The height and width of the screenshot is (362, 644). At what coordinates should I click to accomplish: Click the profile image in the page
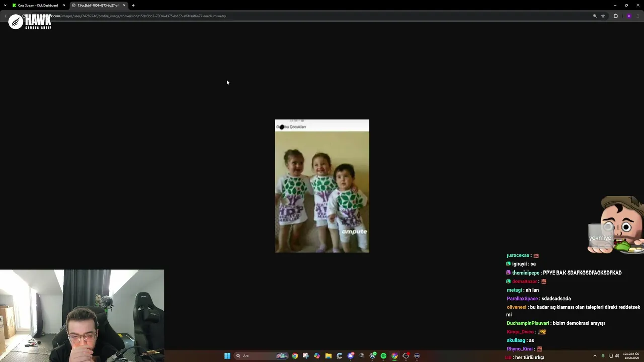click(x=322, y=186)
